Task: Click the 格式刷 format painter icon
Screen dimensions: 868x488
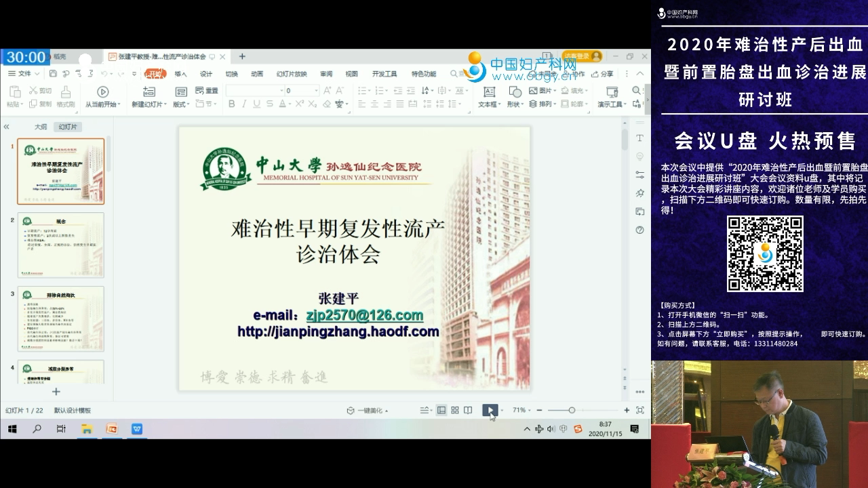Action: pyautogui.click(x=66, y=92)
